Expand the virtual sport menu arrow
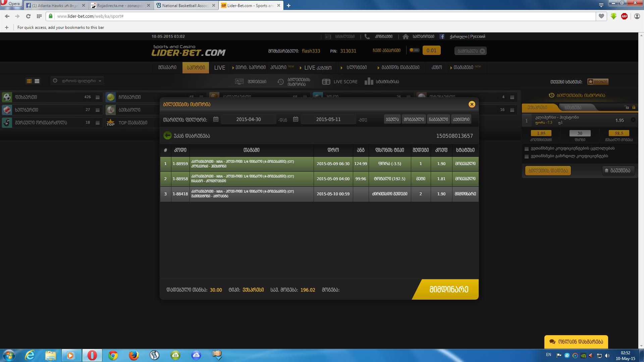Image resolution: width=644 pixels, height=362 pixels. point(233,68)
